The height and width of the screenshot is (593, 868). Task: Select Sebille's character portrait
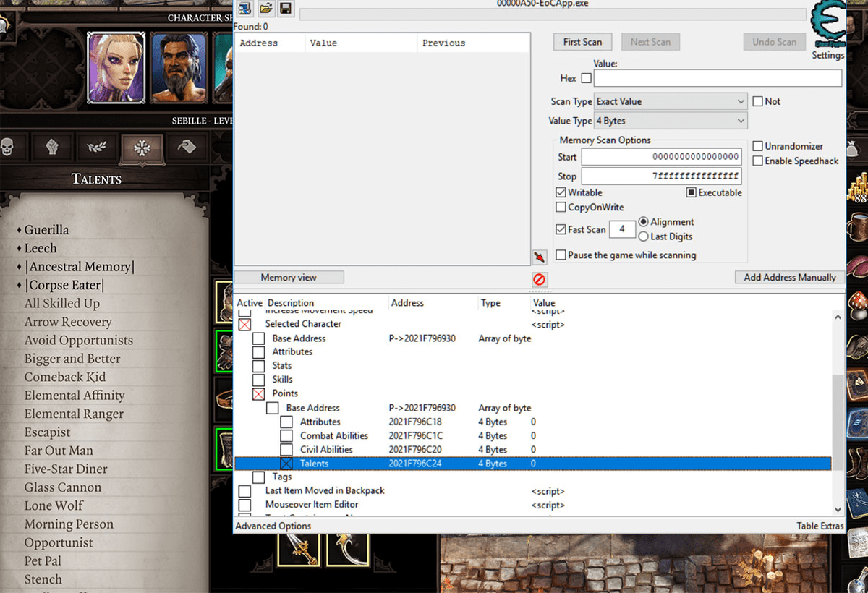pos(116,67)
